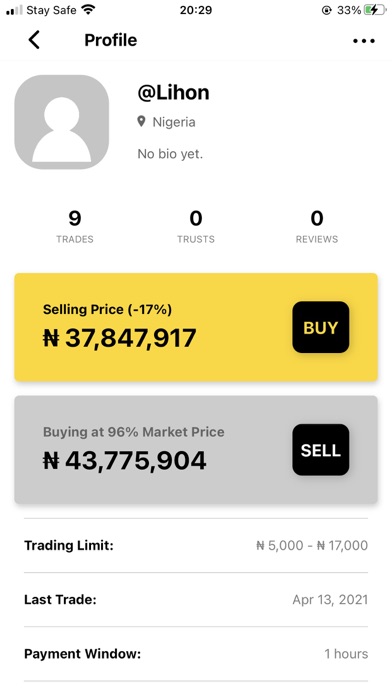The width and height of the screenshot is (392, 696).
Task: Tap the Last Trade date row
Action: (x=196, y=600)
